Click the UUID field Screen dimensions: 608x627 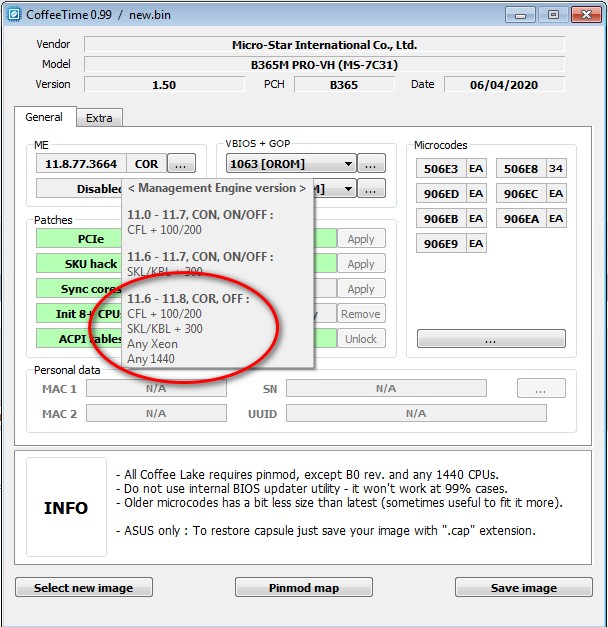coord(416,413)
